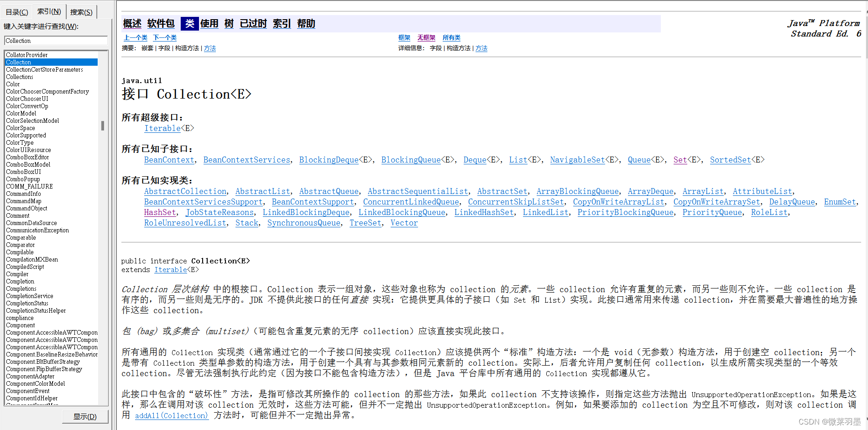Open the AbstractCollection class link
The width and height of the screenshot is (868, 430).
coord(185,192)
